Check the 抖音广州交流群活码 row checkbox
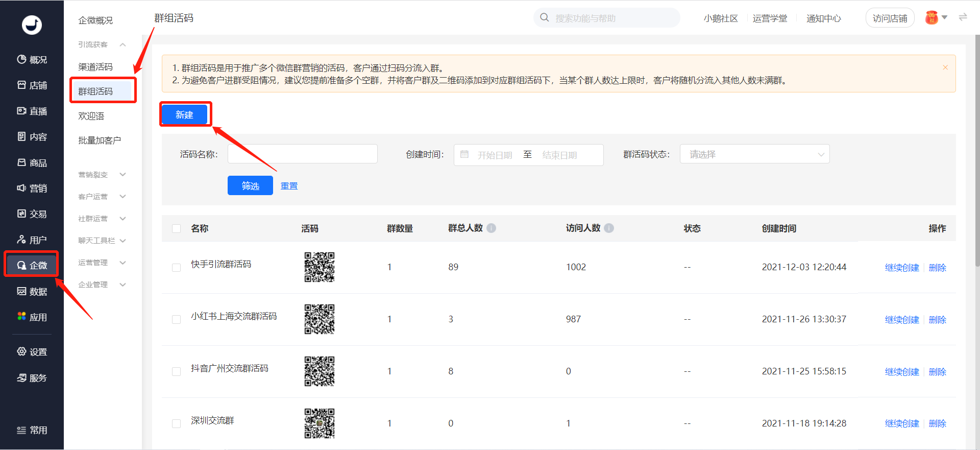This screenshot has height=450, width=980. (177, 372)
